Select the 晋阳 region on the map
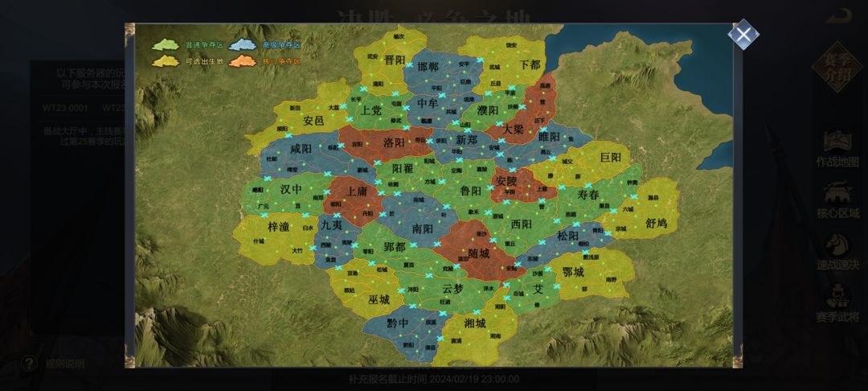This screenshot has height=391, width=868. point(395,60)
